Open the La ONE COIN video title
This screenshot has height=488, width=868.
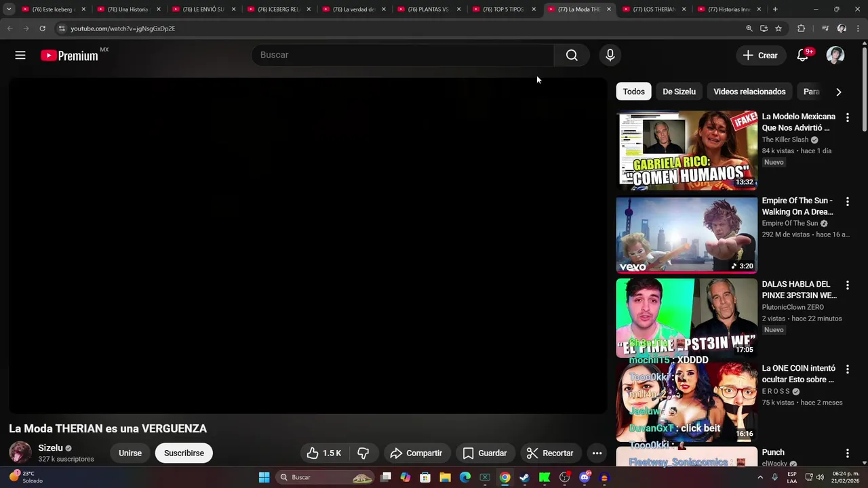(798, 374)
